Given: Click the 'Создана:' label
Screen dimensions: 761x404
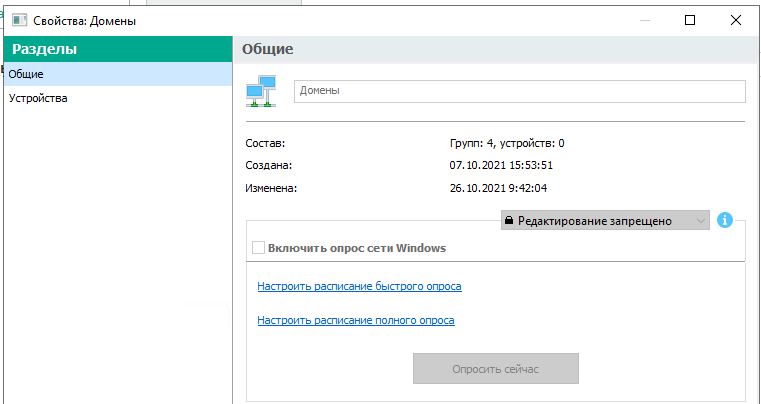Looking at the screenshot, I should (x=269, y=166).
